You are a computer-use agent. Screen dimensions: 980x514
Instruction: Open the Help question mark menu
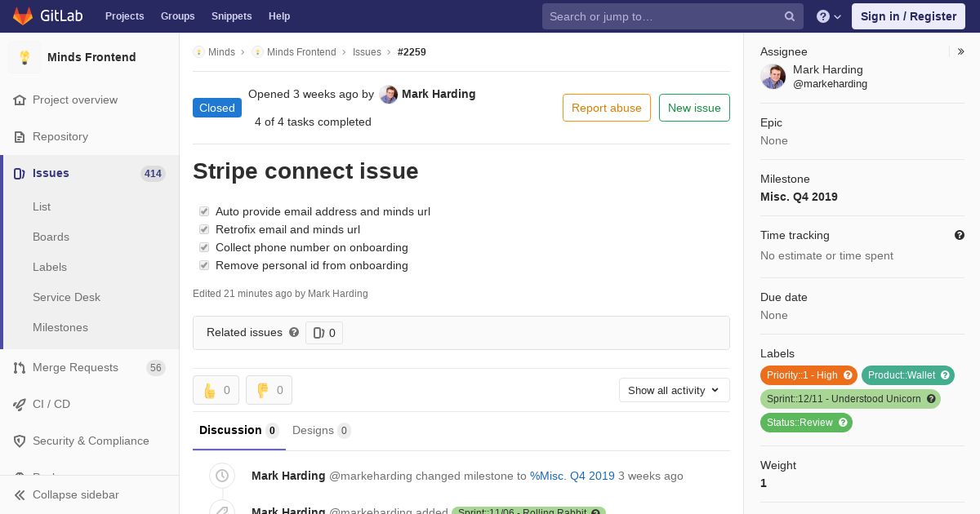click(x=829, y=16)
